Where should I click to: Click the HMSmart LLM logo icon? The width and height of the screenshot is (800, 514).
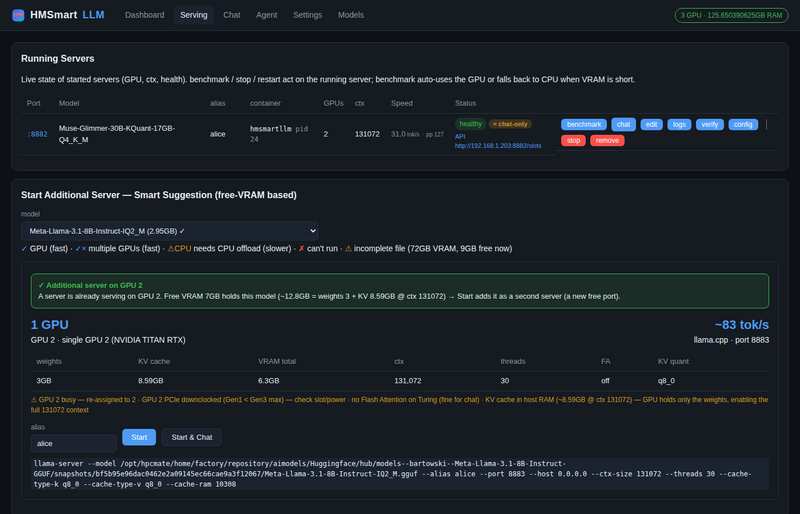[x=18, y=15]
